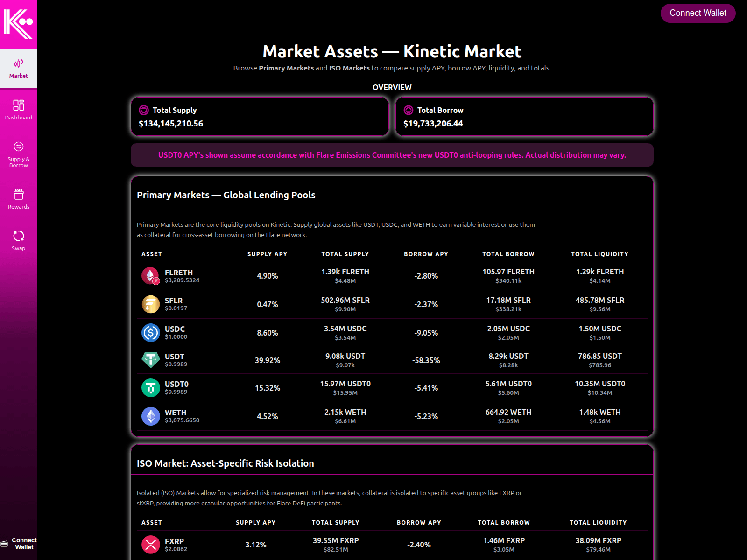This screenshot has width=747, height=560.
Task: Click Connect Wallet label in sidebar bottom
Action: pos(24,544)
